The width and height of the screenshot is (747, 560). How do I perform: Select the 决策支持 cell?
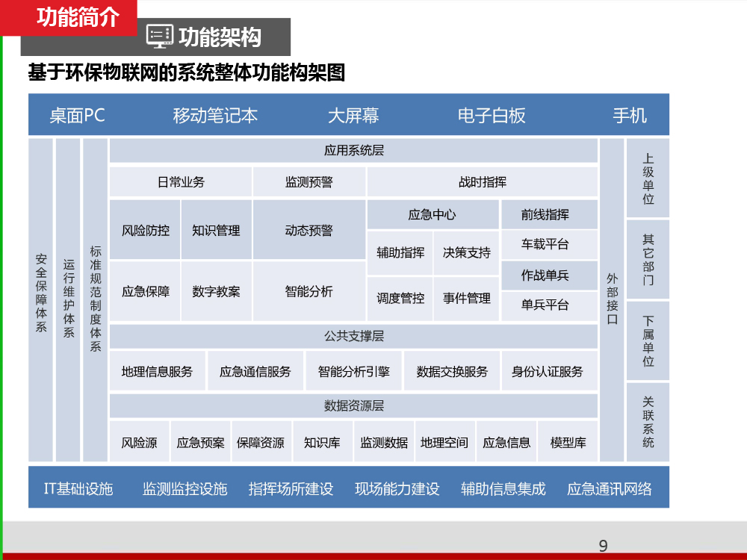(466, 253)
